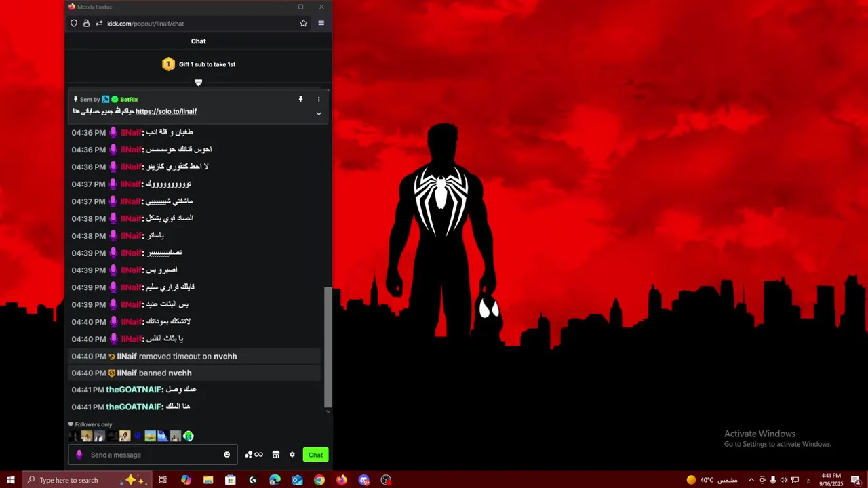Open the emoji picker smiley
Image resolution: width=868 pixels, height=488 pixels.
tap(227, 455)
